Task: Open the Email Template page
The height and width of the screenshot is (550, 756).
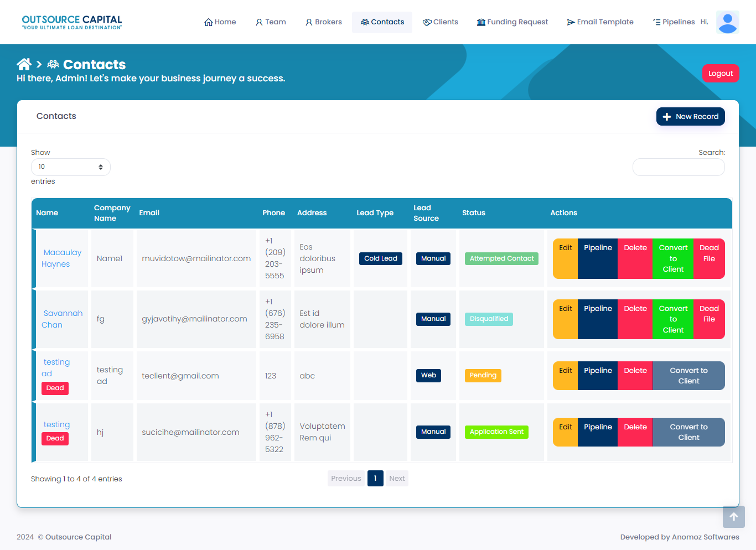Action: pyautogui.click(x=600, y=22)
